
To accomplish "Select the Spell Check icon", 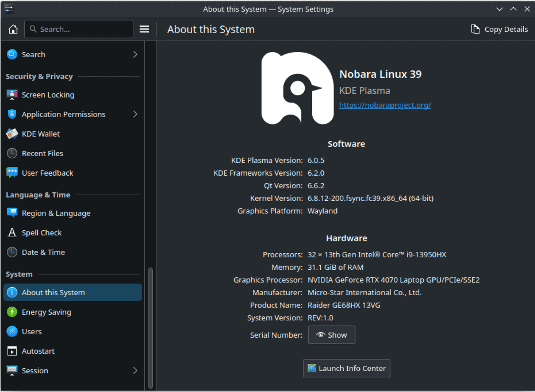I will pos(12,232).
